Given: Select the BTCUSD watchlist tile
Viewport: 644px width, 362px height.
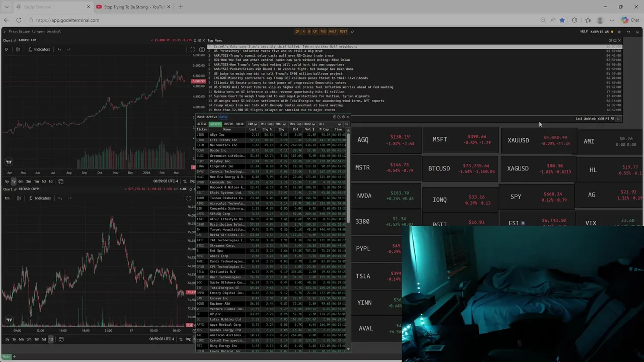Looking at the screenshot, I should [x=460, y=168].
